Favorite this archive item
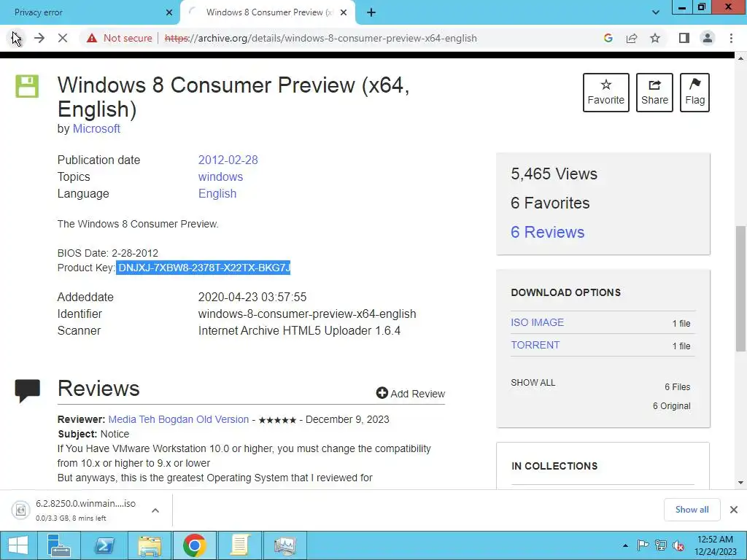747x560 pixels. tap(606, 93)
